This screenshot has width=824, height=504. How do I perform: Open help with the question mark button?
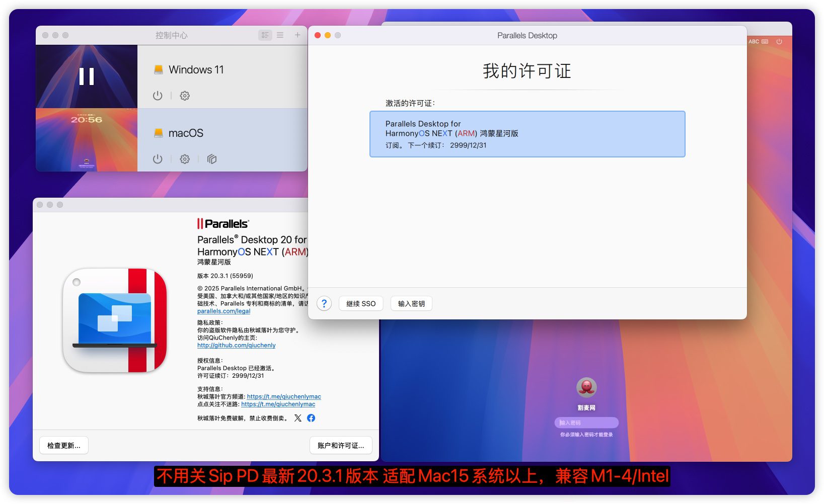click(x=324, y=304)
